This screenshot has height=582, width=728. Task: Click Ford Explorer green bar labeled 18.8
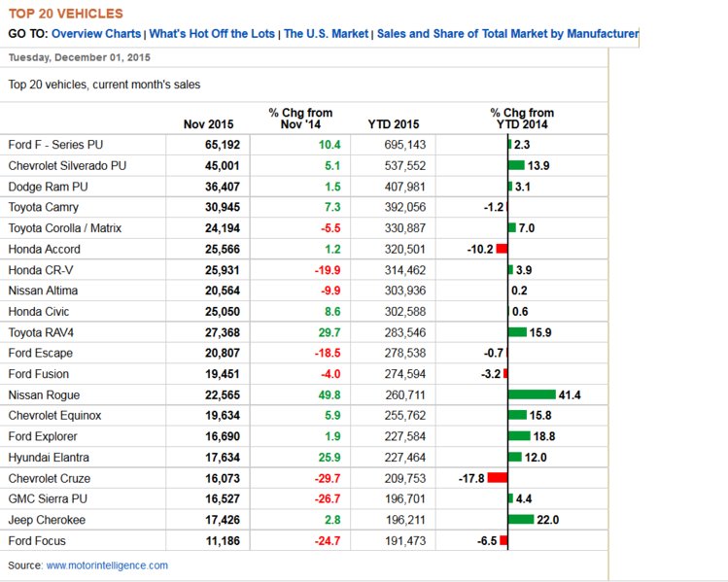coord(519,436)
